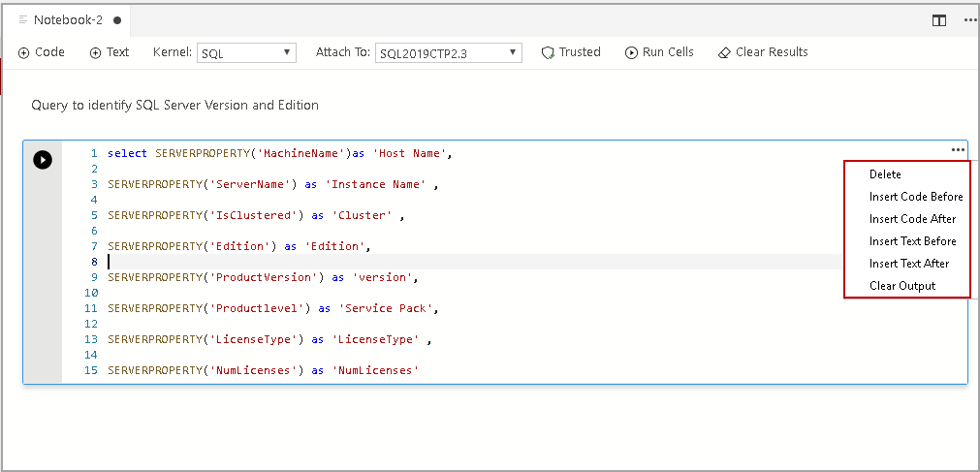
Task: Click the split editor layout icon
Action: point(938,19)
